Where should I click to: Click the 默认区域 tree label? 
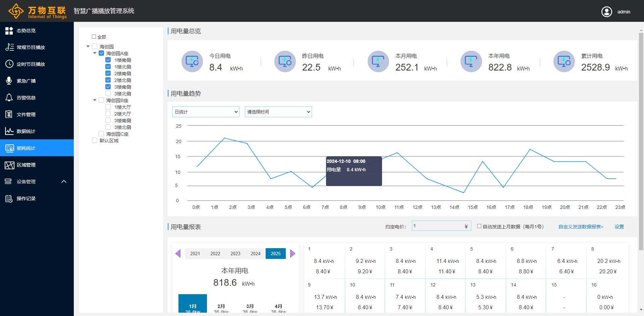pyautogui.click(x=109, y=141)
